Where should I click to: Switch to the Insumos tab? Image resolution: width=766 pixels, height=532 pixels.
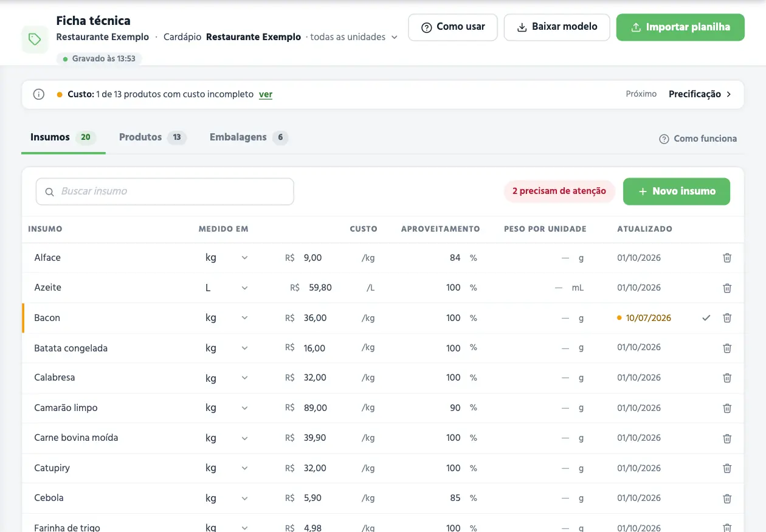tap(63, 137)
